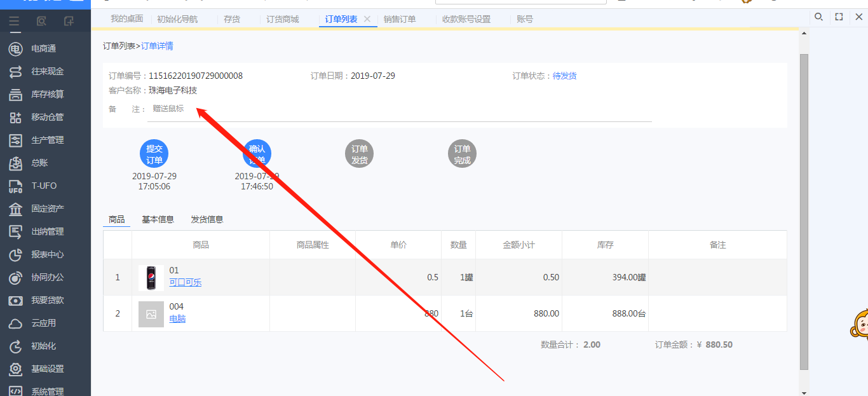Open the 可口可乐 product link
Image resolution: width=868 pixels, height=396 pixels.
coord(185,282)
